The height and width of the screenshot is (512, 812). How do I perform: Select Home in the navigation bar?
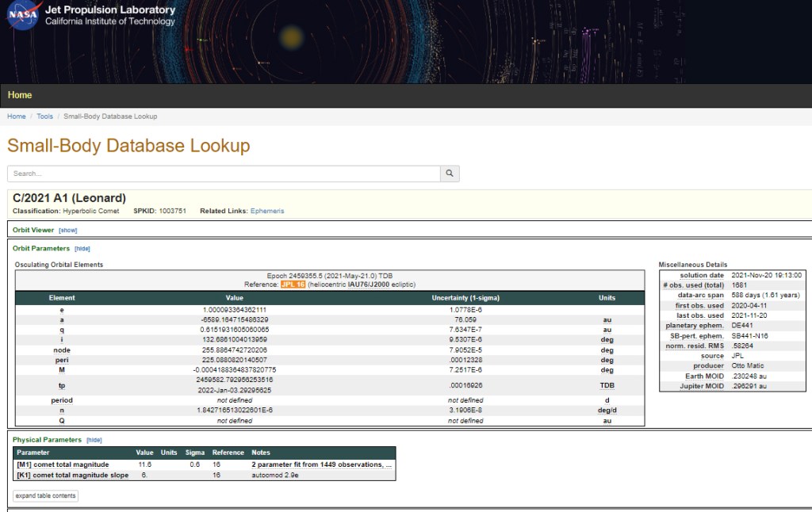(x=20, y=95)
